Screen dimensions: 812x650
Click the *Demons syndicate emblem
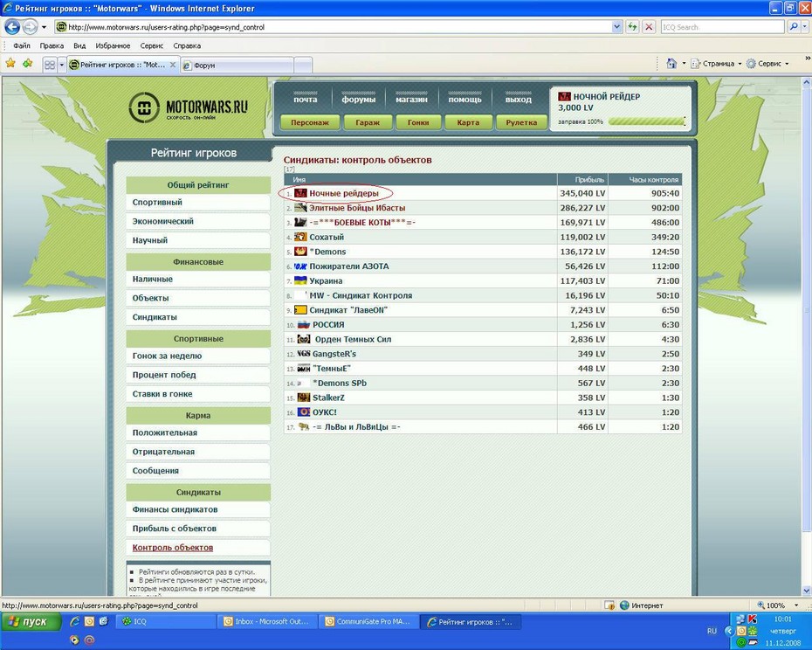300,252
